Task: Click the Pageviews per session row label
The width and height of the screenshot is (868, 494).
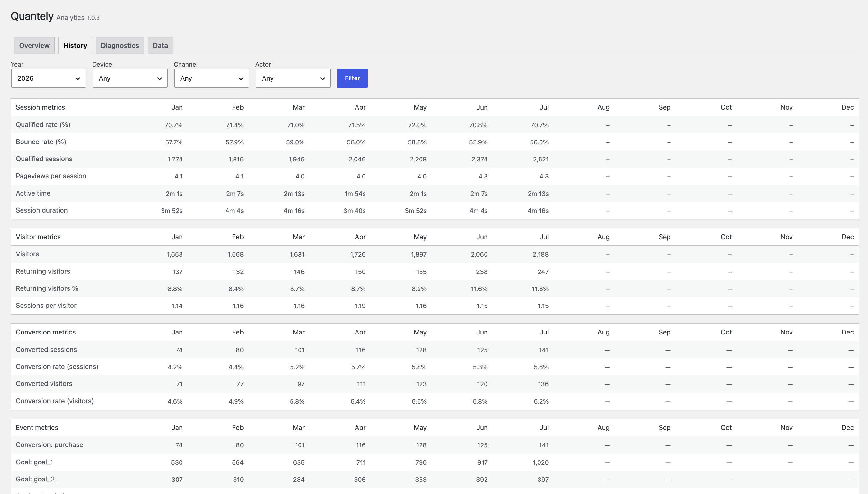Action: click(51, 176)
